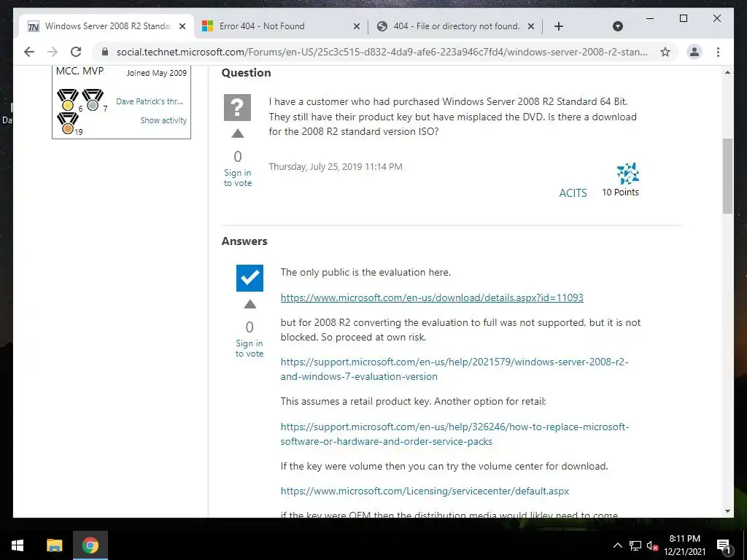This screenshot has width=747, height=560.
Task: Click the Question heading
Action: click(x=247, y=73)
